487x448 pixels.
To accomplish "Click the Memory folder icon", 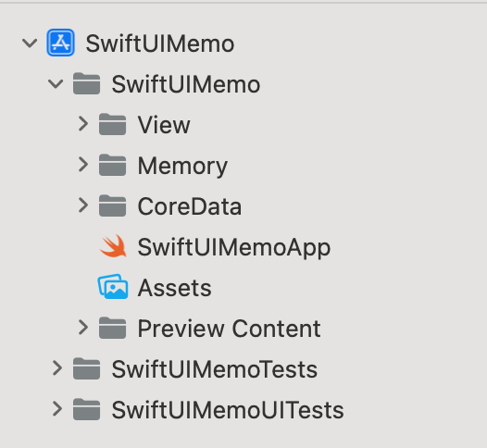I will coord(112,165).
